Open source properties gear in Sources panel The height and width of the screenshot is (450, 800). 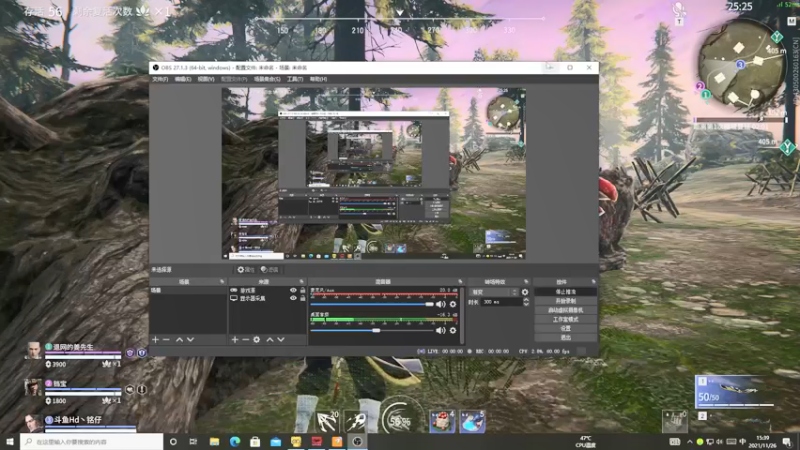[x=257, y=339]
